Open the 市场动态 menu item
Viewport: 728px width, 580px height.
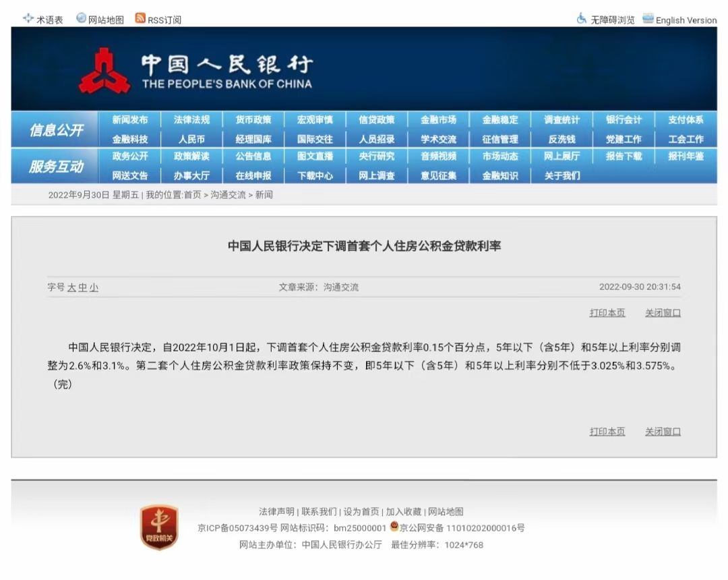[x=500, y=156]
